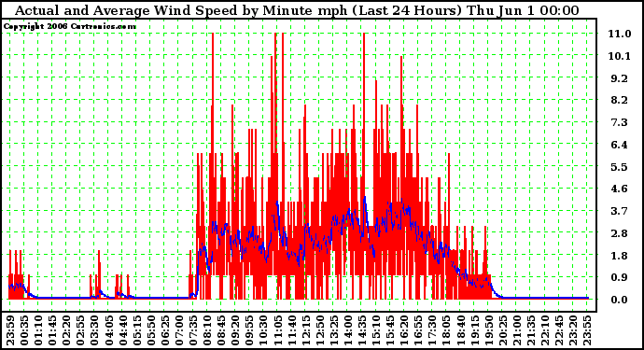644x350 pixels.
Task: Click the 01:45 time label
Action: [52, 330]
